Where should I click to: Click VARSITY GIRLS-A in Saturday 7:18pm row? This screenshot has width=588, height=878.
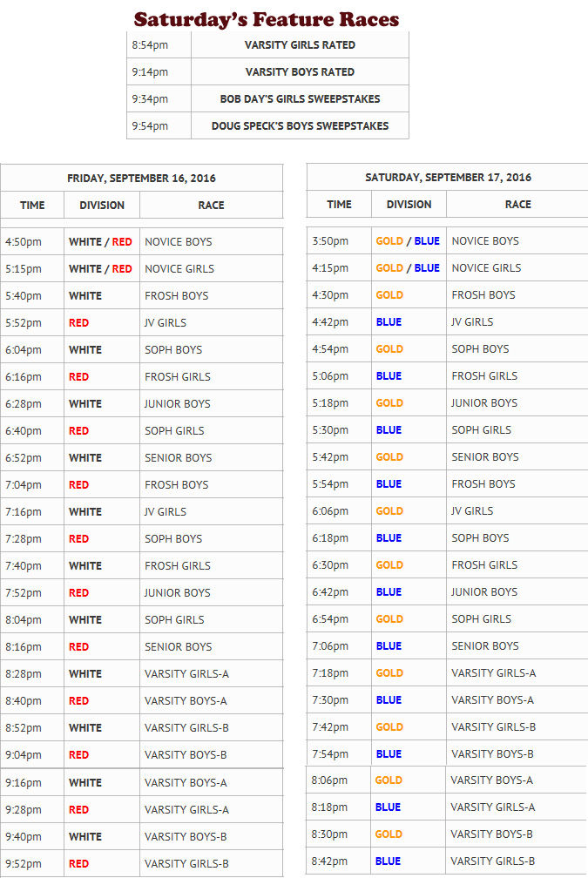tap(493, 673)
